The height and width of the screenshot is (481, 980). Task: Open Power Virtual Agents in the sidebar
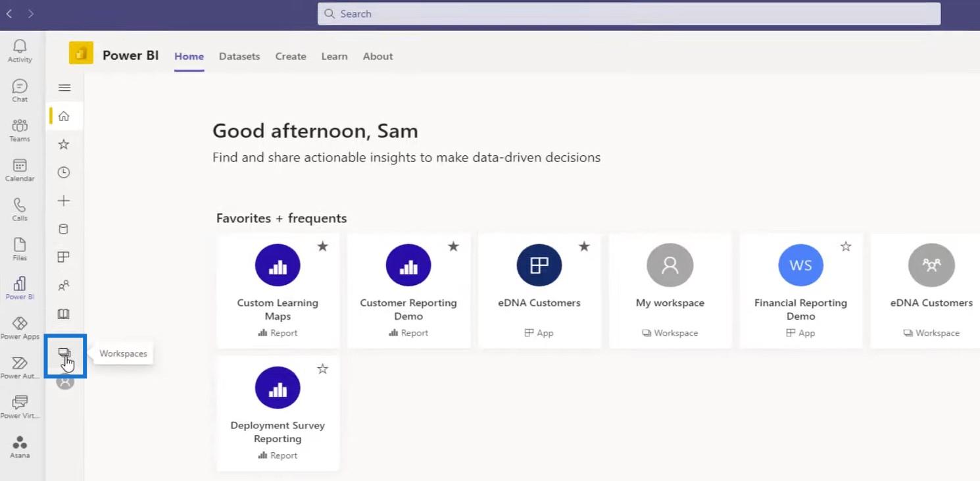[20, 407]
